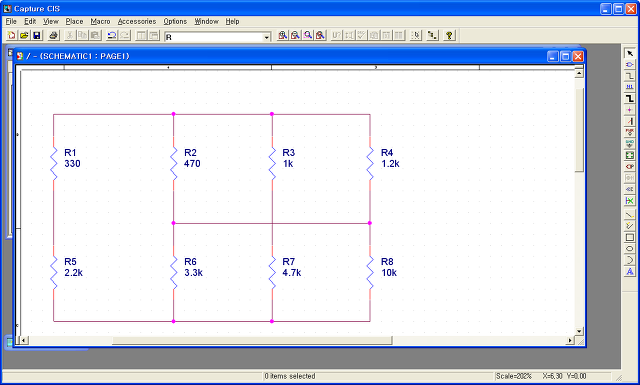
Task: Undo the last action in the toolbar
Action: tap(111, 36)
